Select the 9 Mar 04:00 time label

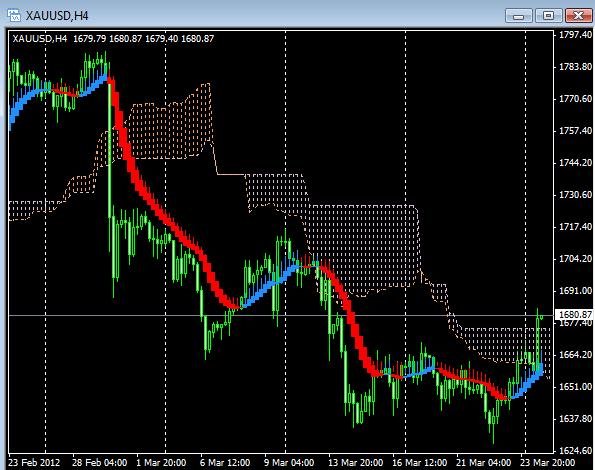(x=289, y=463)
